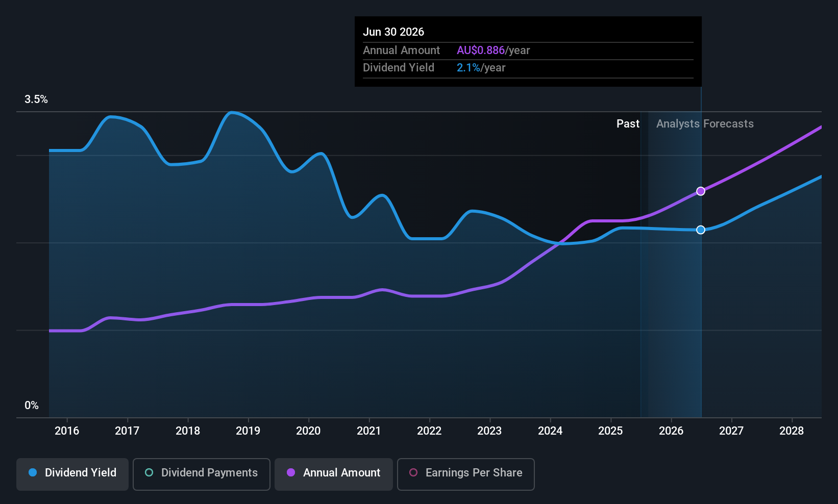Click the 2024 x-axis year label
This screenshot has width=838, height=504.
tap(550, 431)
